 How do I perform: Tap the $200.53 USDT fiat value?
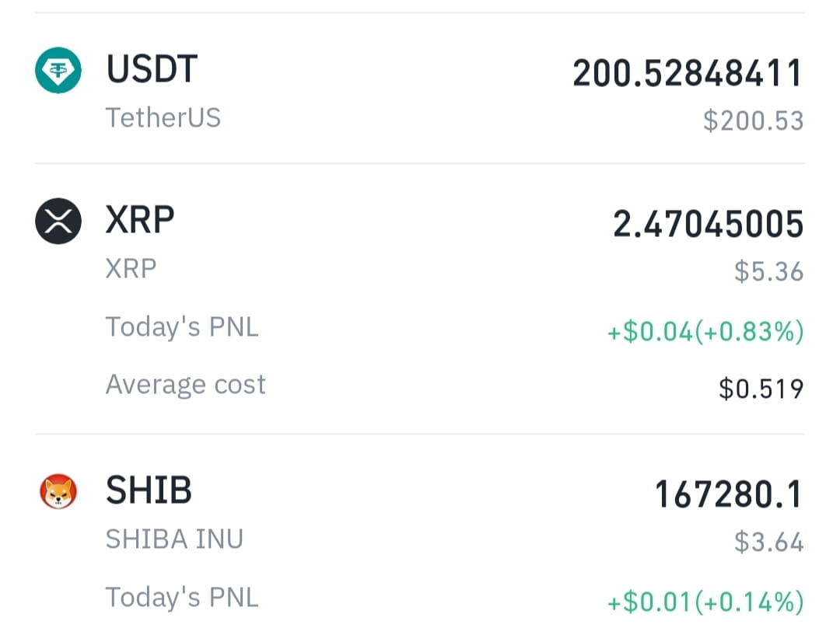[x=753, y=120]
